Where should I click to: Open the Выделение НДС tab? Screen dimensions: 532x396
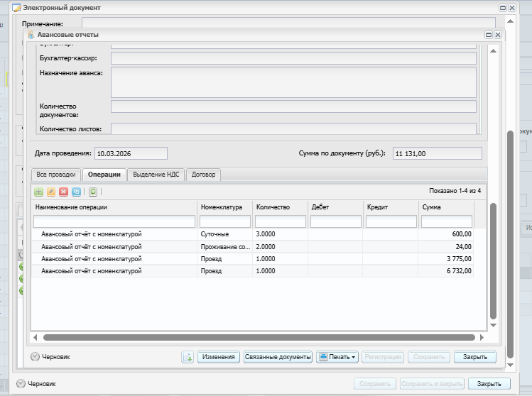157,175
